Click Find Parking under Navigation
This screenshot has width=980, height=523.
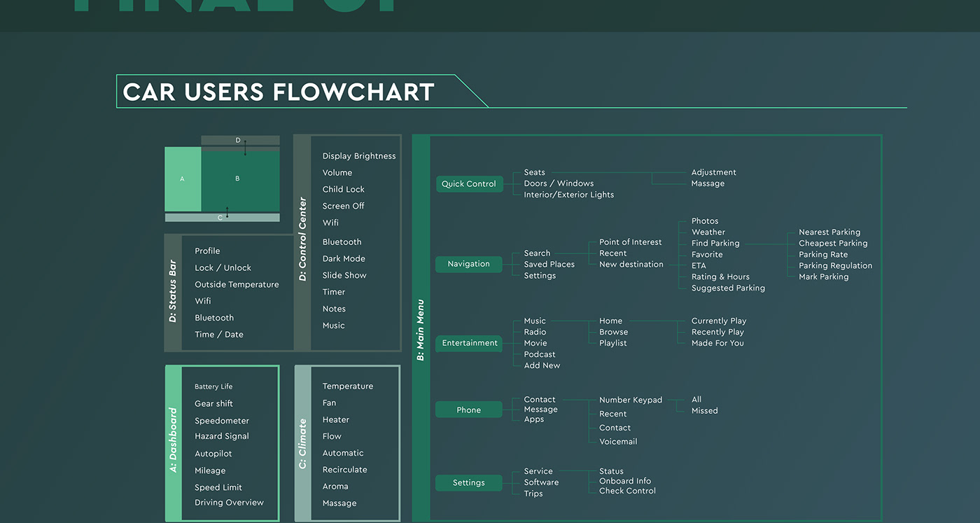click(x=715, y=244)
